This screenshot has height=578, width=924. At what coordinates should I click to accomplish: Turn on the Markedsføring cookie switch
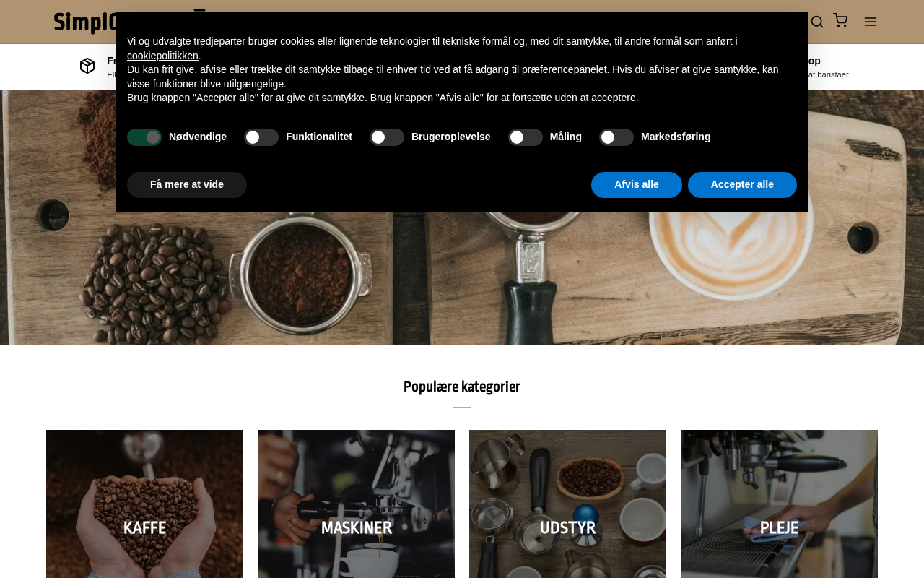point(616,137)
